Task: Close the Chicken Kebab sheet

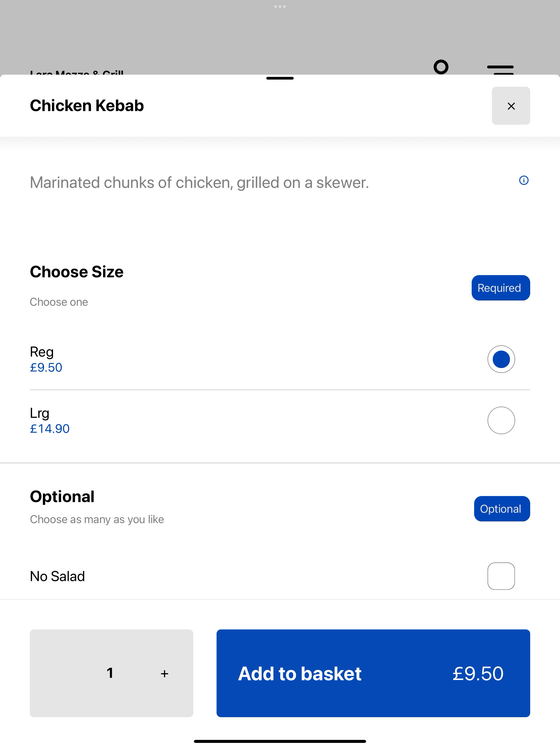Action: click(x=511, y=106)
